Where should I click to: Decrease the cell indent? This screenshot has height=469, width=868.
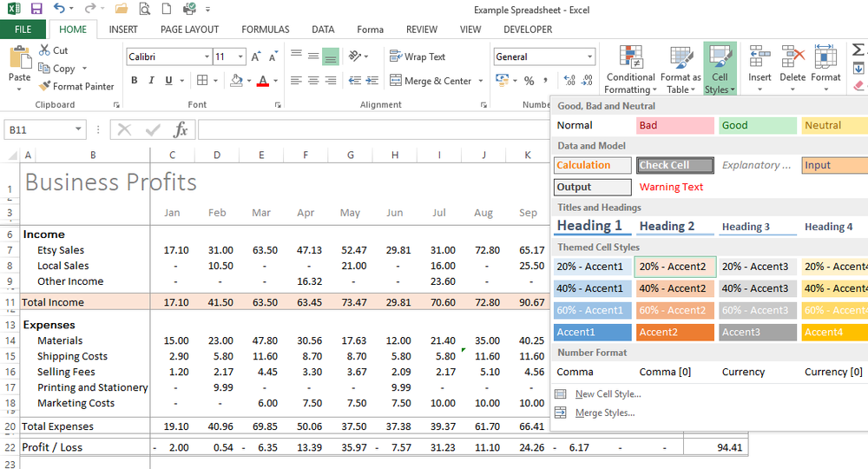[x=355, y=81]
